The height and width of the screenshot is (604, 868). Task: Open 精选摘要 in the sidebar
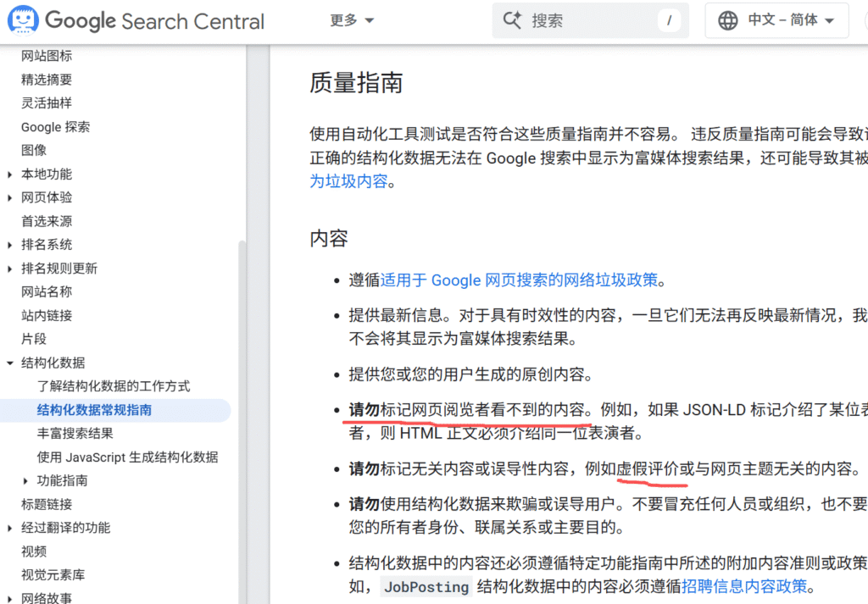[47, 80]
